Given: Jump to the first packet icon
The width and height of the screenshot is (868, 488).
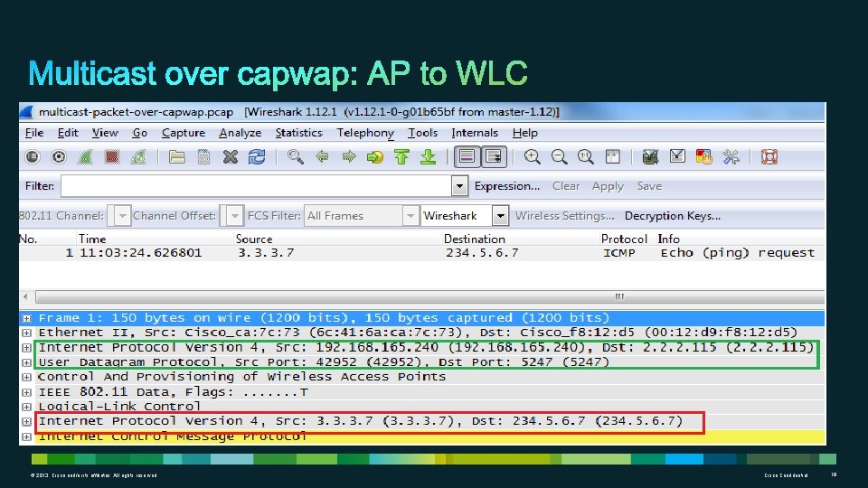Looking at the screenshot, I should tap(401, 157).
